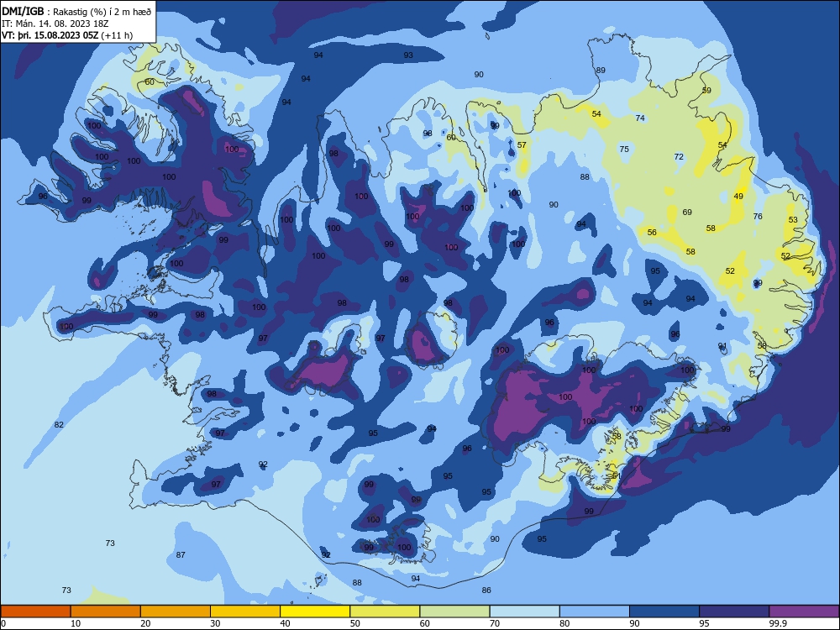Select the purple above-99.9 legend swatch

[804, 612]
